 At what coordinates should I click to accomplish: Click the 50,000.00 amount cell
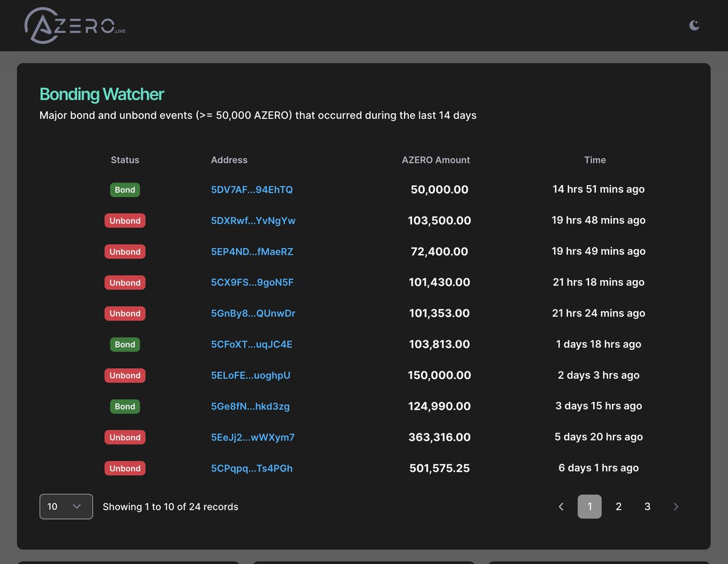pyautogui.click(x=439, y=190)
